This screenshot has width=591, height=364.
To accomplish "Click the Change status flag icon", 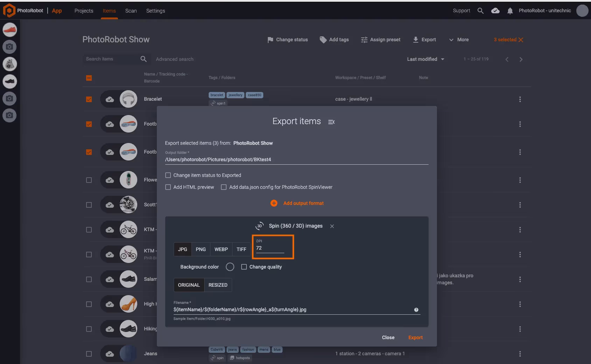I will coord(270,40).
